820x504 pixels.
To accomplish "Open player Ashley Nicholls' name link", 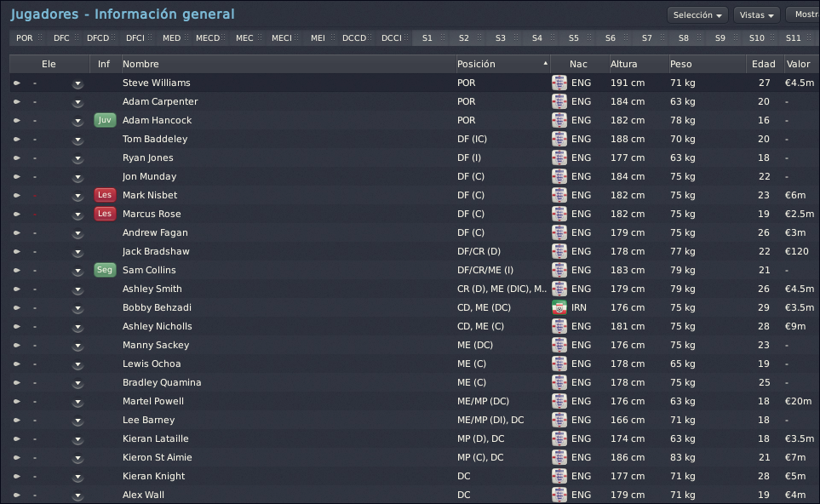I will [x=158, y=326].
